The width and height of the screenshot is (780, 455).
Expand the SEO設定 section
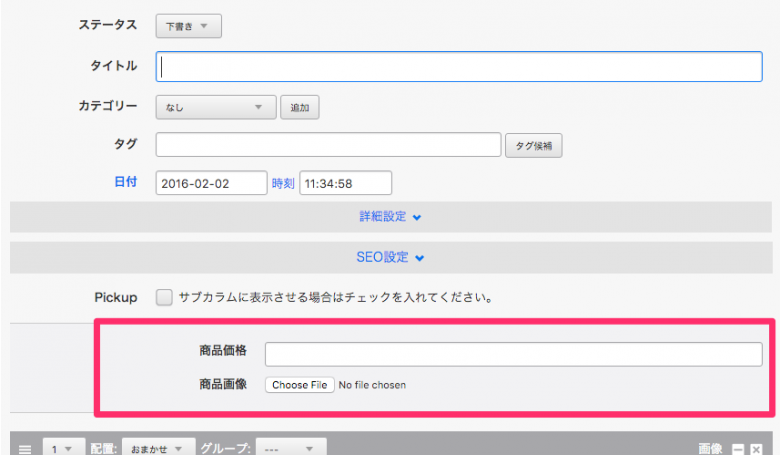pos(390,258)
